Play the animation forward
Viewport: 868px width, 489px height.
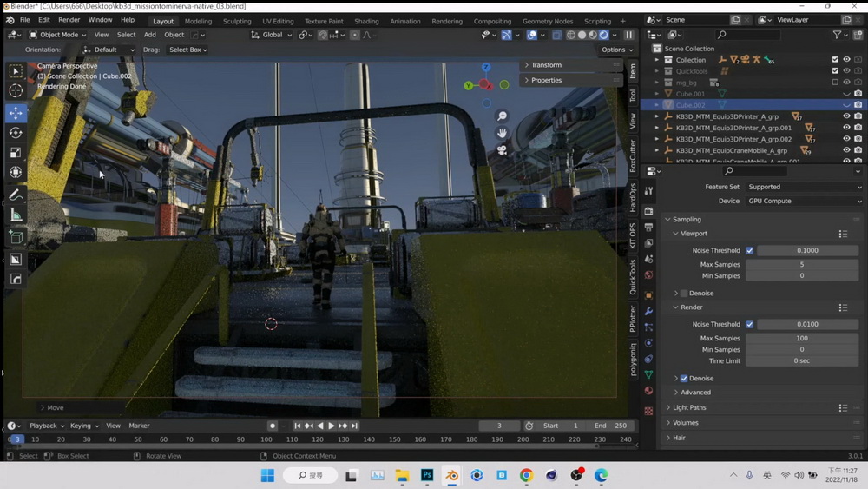click(x=331, y=426)
